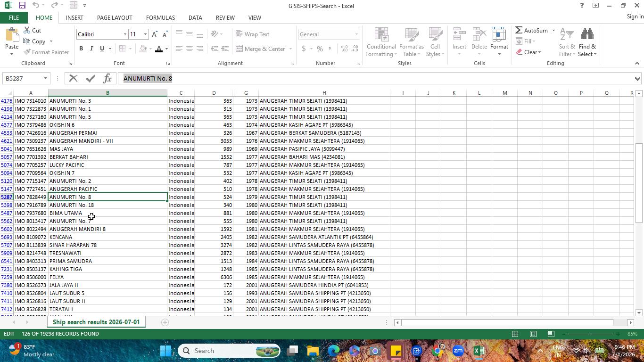Toggle Bold formatting
Screen dimensions: 644x362
[x=81, y=49]
